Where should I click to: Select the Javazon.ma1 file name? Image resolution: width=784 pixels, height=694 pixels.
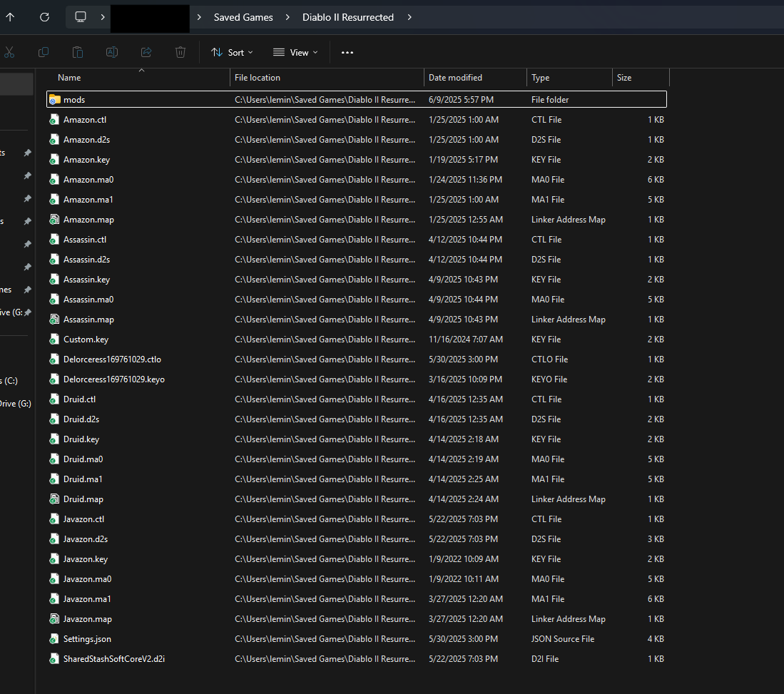coord(87,599)
